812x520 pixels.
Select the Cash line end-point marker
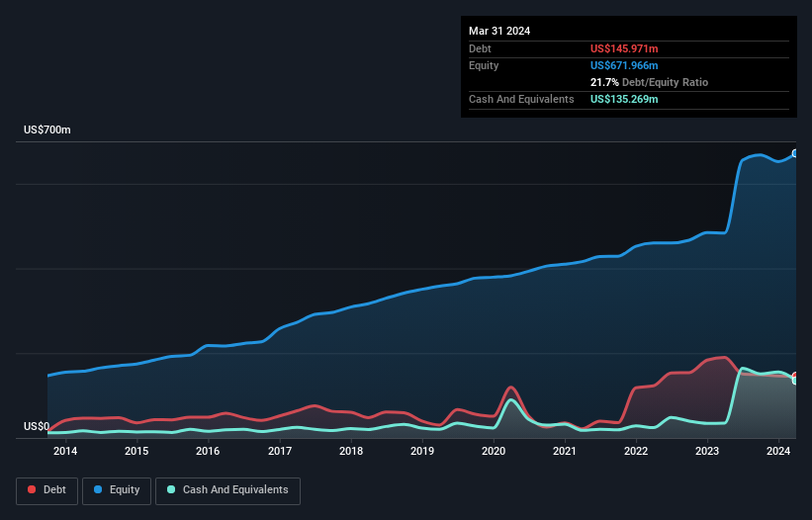[x=794, y=381]
